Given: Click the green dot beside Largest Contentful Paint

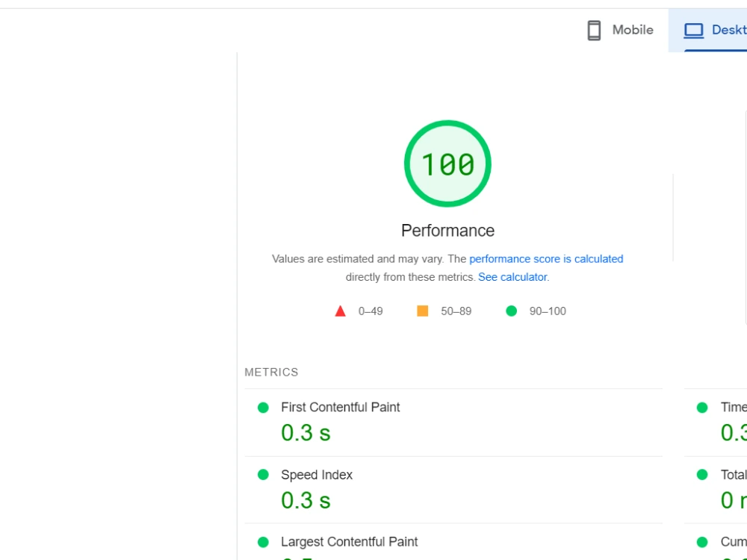Looking at the screenshot, I should coord(263,542).
